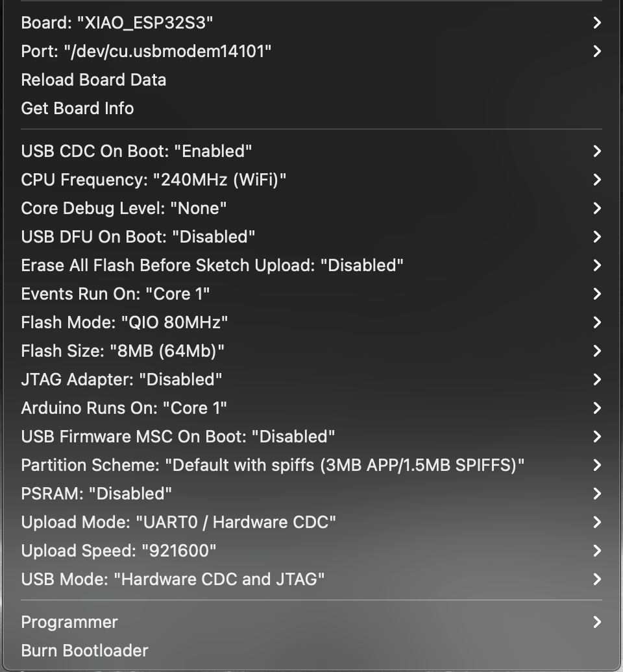Expand the USB CDC On Boot chevron

597,151
